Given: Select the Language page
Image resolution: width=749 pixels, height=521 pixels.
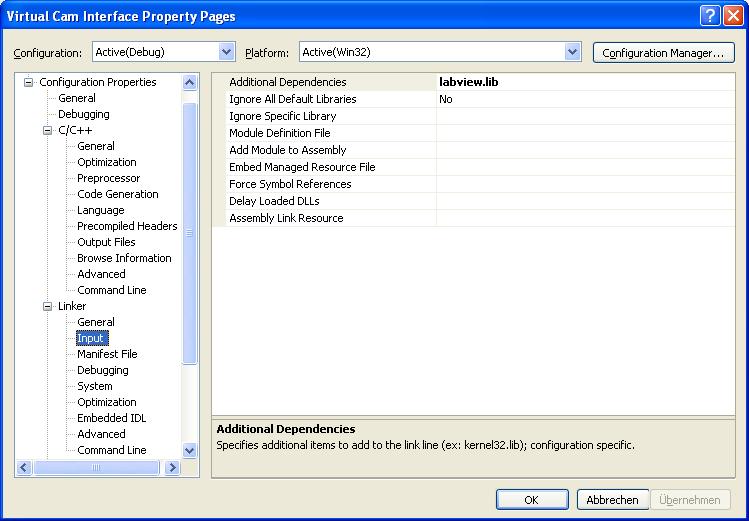Looking at the screenshot, I should pos(100,210).
